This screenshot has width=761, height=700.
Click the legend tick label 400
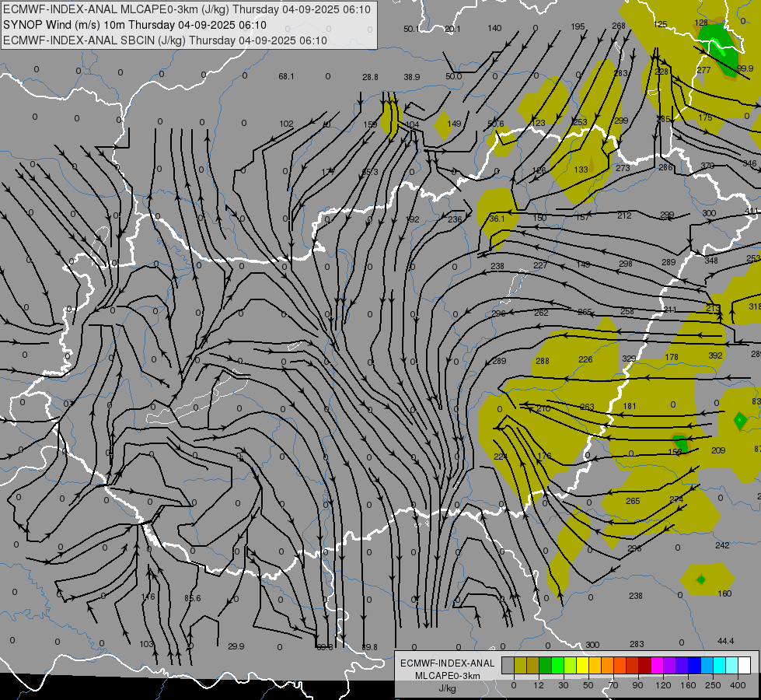[738, 685]
